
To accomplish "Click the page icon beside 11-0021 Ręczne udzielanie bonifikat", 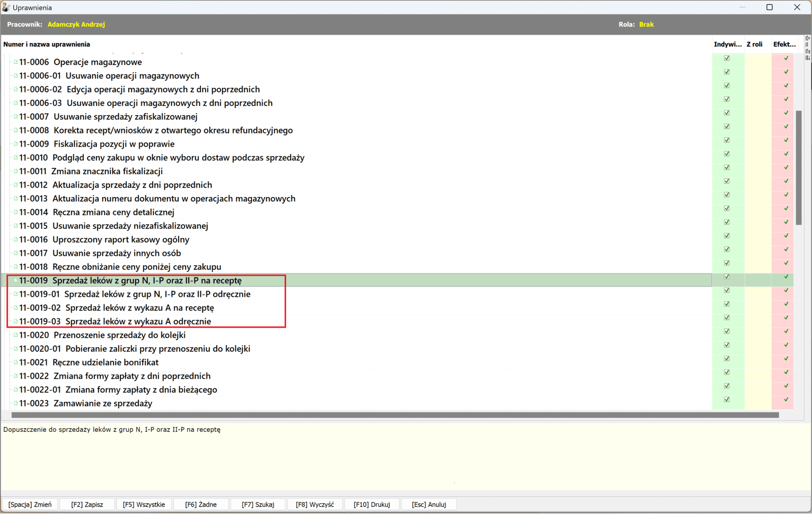I will click(16, 362).
